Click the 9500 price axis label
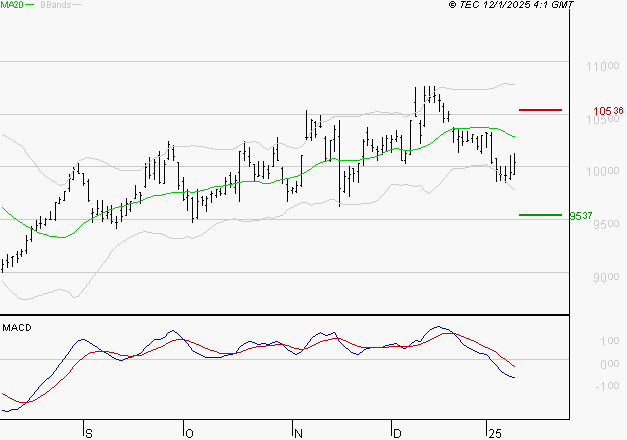Viewport: 627px width, 440px height. [606, 224]
